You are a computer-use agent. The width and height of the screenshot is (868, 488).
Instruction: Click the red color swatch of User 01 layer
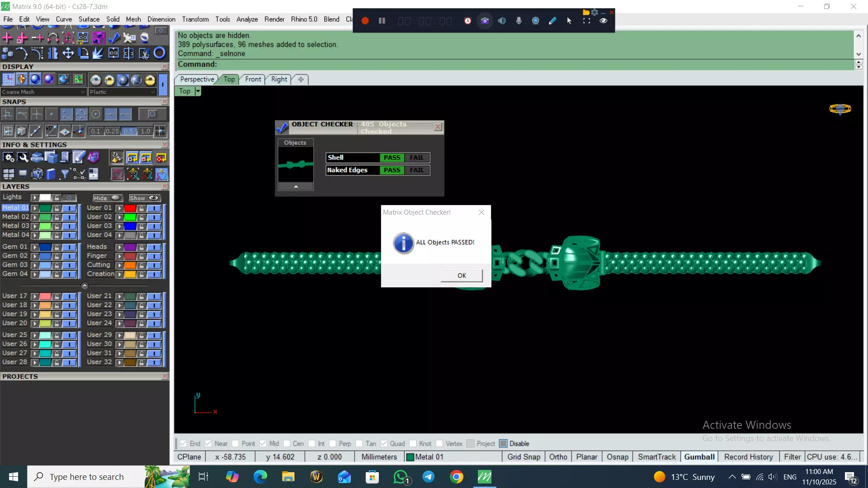click(x=130, y=208)
